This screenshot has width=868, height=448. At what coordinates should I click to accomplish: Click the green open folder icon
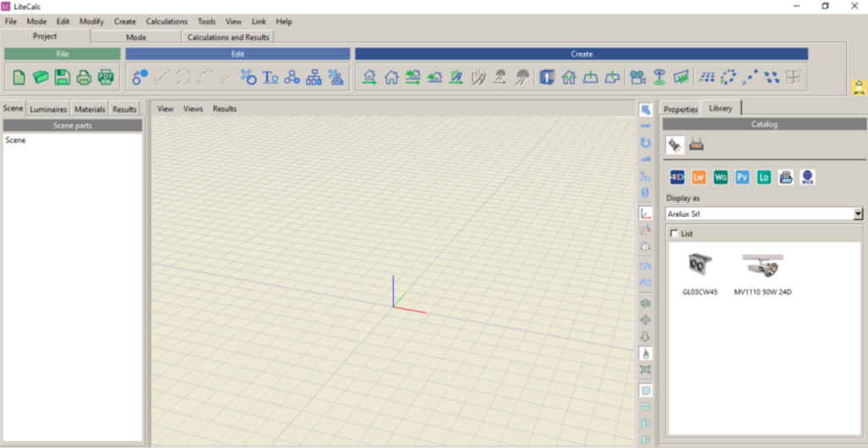pyautogui.click(x=41, y=77)
